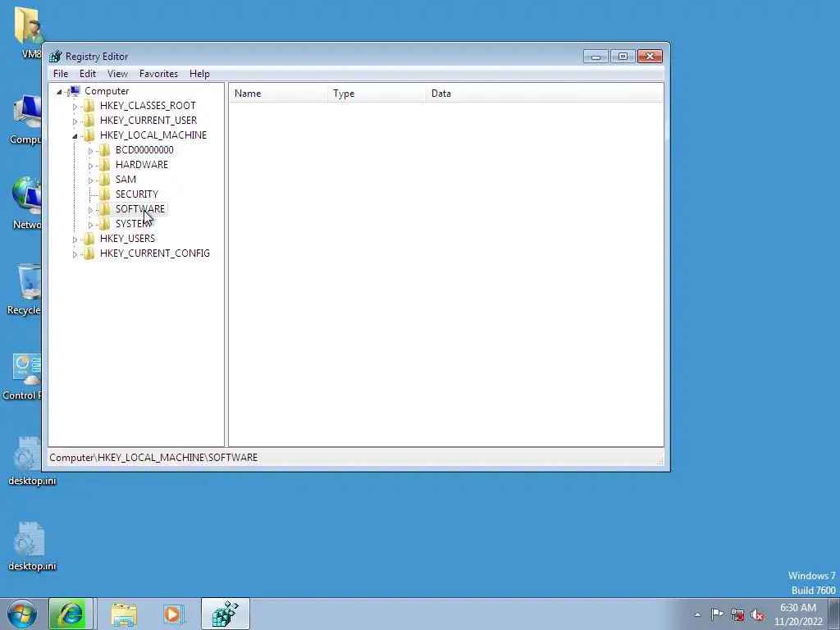Minimize the Registry Editor window
Screen dimensions: 840x630
click(596, 57)
